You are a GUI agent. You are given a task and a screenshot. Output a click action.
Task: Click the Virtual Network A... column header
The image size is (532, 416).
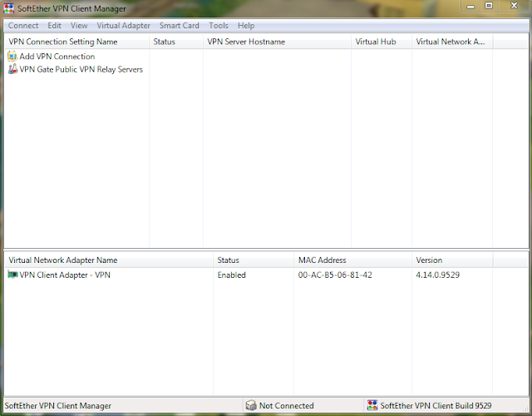coord(452,42)
